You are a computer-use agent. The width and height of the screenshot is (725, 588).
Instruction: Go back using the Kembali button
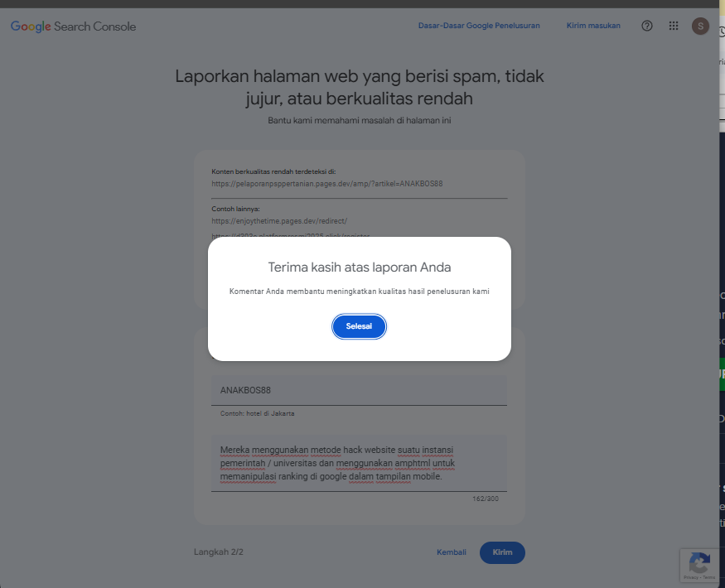coord(452,552)
